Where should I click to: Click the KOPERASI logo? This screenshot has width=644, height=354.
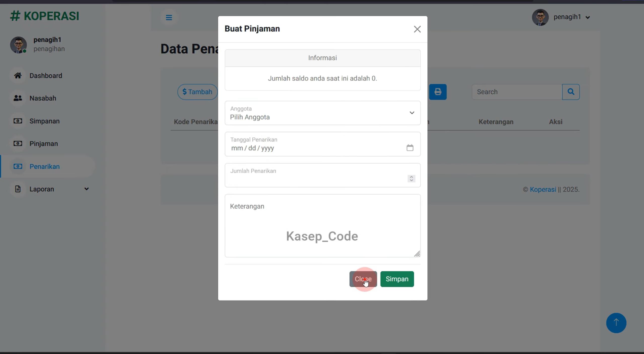pyautogui.click(x=45, y=16)
